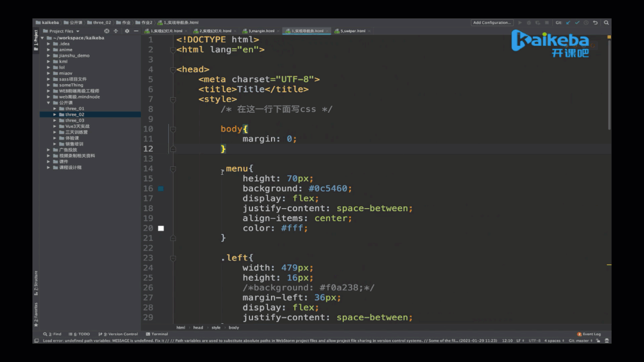Expand the anime folder arrow
This screenshot has height=362, width=644.
48,49
